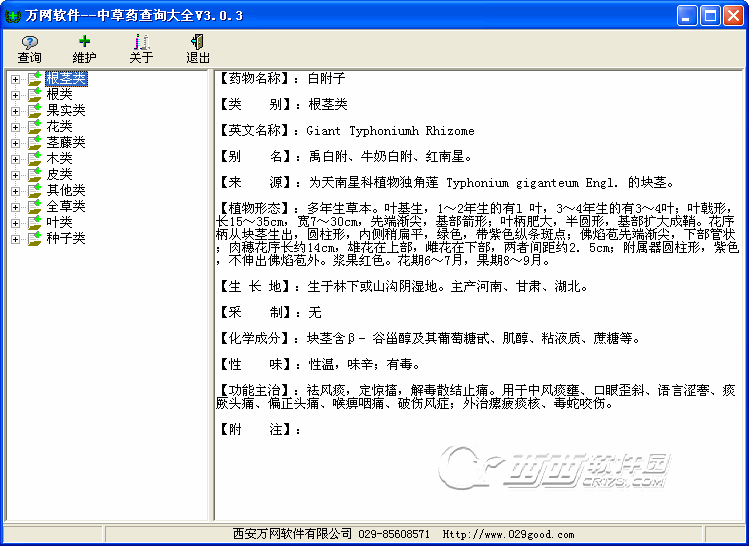Expand the 全草类 tree node
Viewport: 749px width, 546px height.
15,207
